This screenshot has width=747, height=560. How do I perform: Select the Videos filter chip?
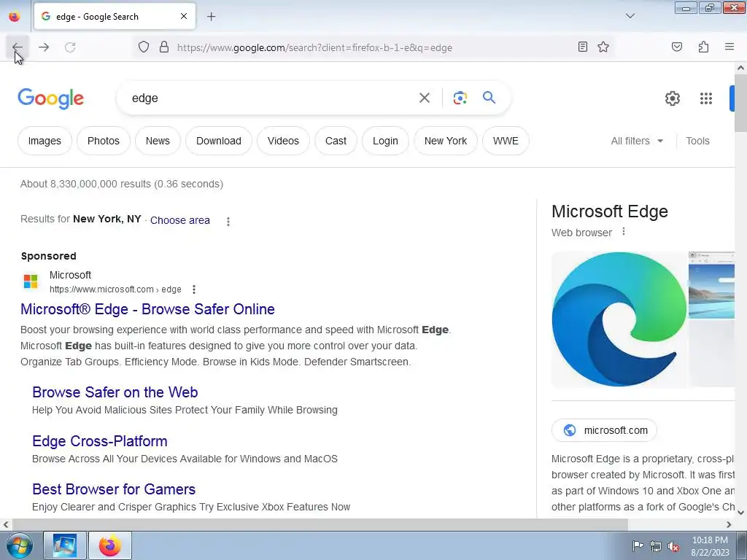283,141
